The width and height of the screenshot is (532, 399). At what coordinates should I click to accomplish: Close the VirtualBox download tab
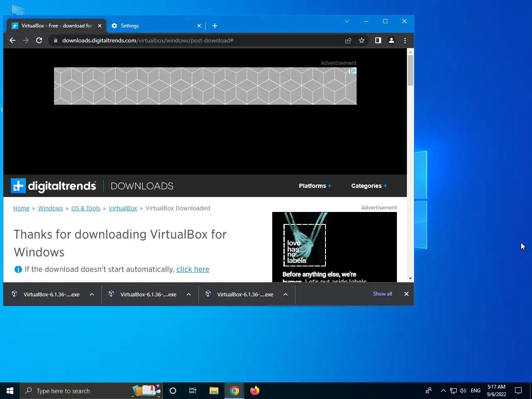point(100,26)
